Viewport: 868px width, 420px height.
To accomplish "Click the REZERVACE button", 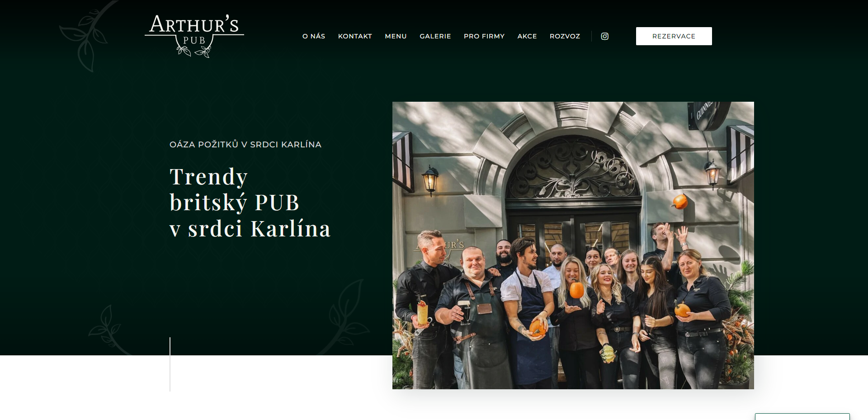I will point(674,36).
